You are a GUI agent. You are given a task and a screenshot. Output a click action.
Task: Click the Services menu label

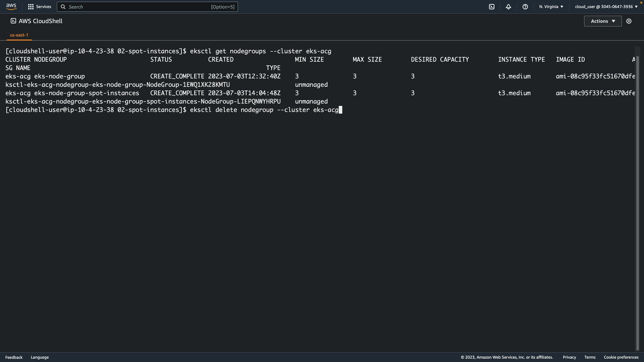[x=44, y=7]
